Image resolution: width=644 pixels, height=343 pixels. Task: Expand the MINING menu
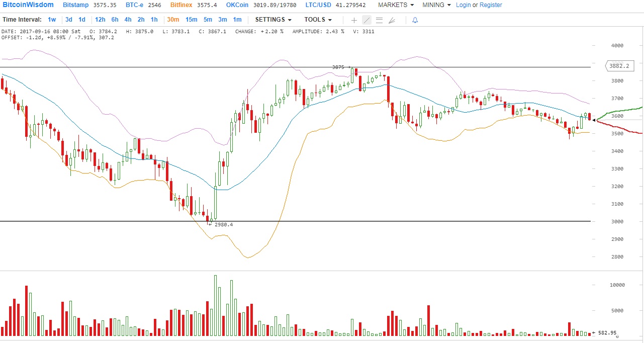tap(437, 5)
